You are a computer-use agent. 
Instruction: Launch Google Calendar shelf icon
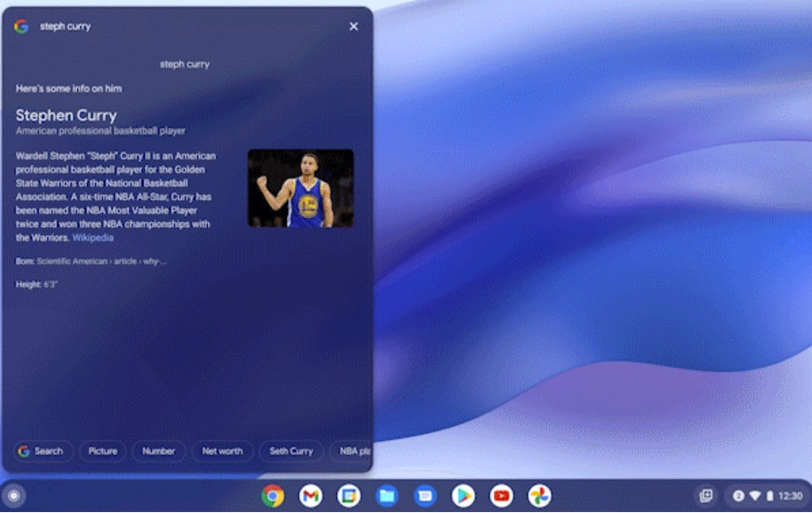(x=349, y=496)
